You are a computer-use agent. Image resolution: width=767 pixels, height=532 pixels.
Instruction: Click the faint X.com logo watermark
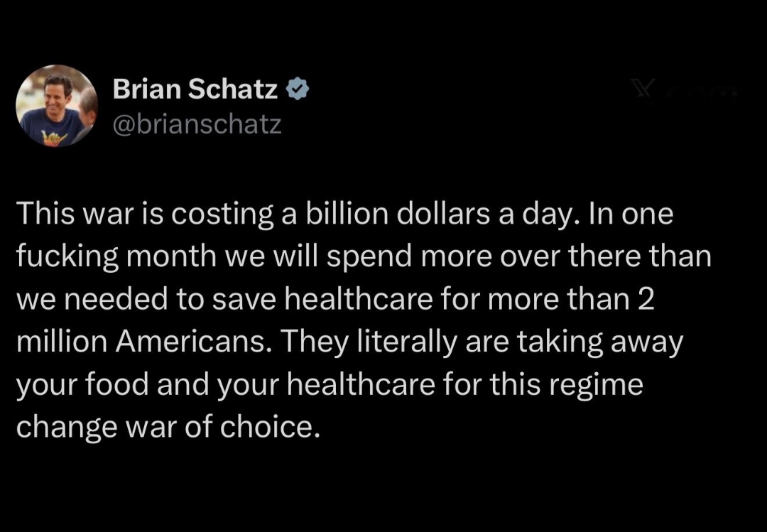643,92
